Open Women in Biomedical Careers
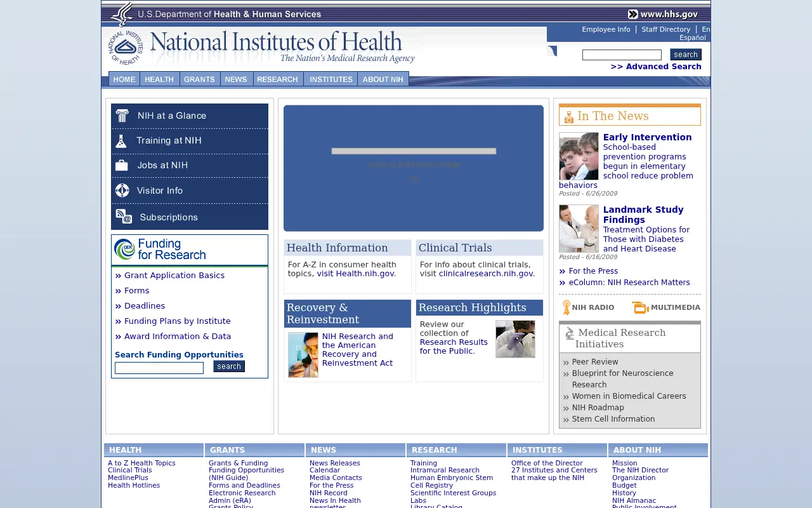The image size is (812, 508). pos(629,396)
